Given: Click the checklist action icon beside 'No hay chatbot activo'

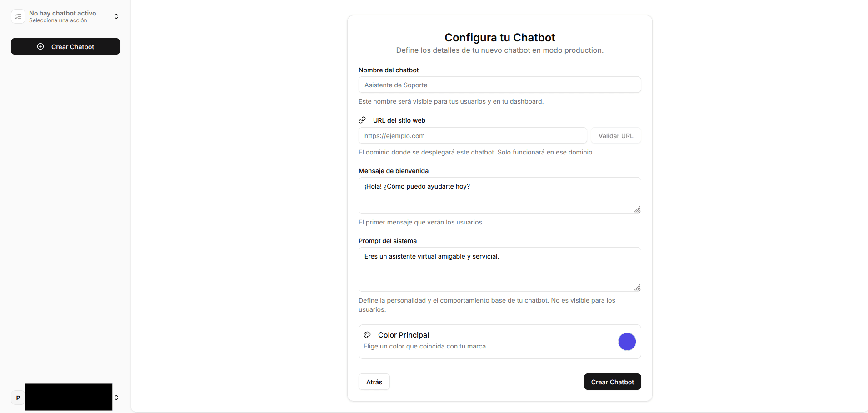Looking at the screenshot, I should point(18,16).
